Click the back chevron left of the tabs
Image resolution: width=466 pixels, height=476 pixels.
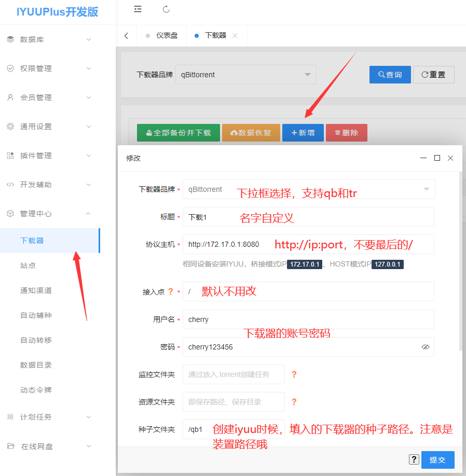coord(126,35)
